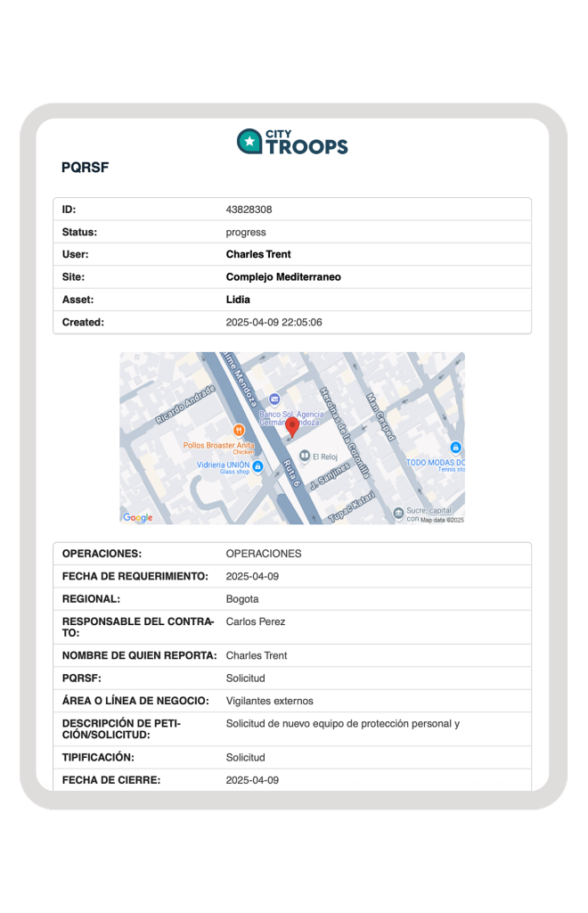Click the Ruta 6 road label
The image size is (588, 913).
click(290, 473)
